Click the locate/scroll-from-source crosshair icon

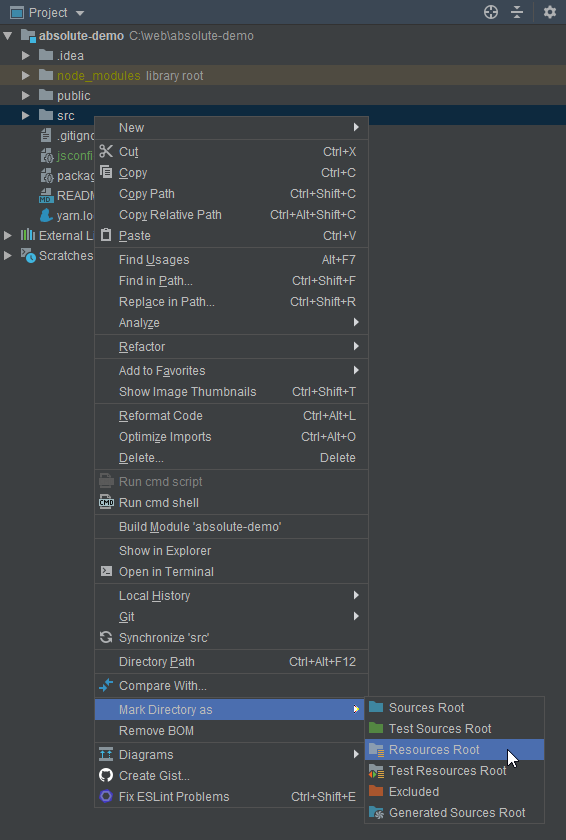tap(490, 12)
